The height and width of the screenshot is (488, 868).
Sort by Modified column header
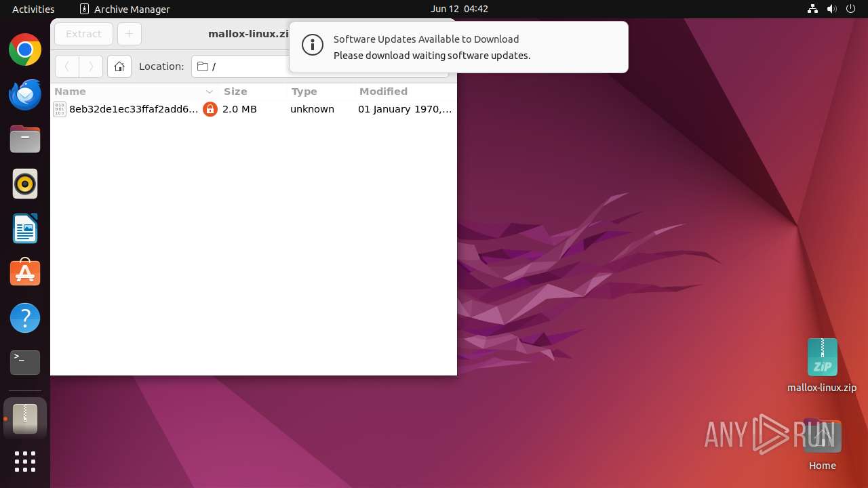(x=383, y=91)
